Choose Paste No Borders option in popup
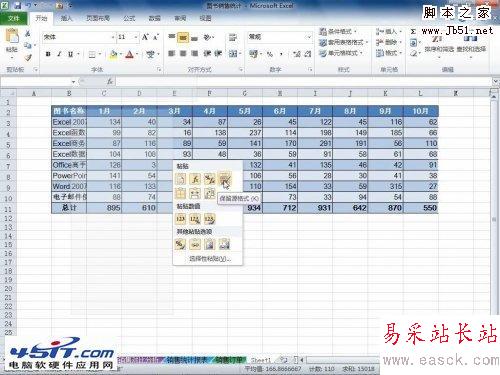 180,193
